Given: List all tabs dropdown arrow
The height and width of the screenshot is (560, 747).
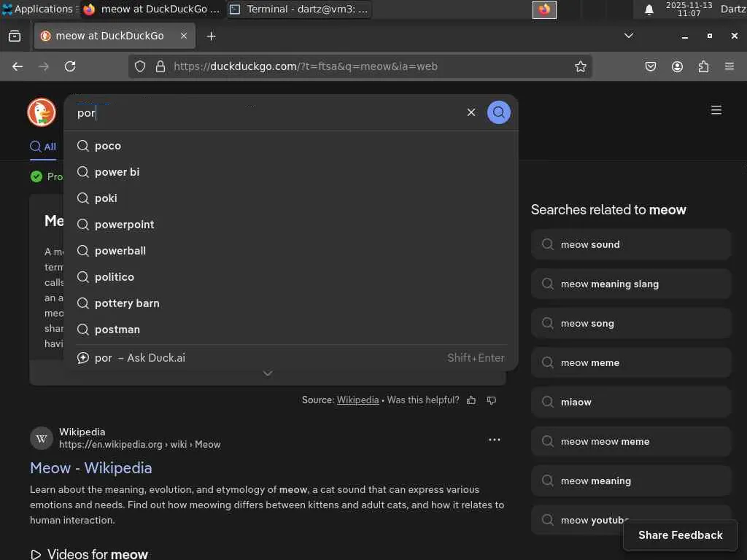Looking at the screenshot, I should tap(629, 36).
